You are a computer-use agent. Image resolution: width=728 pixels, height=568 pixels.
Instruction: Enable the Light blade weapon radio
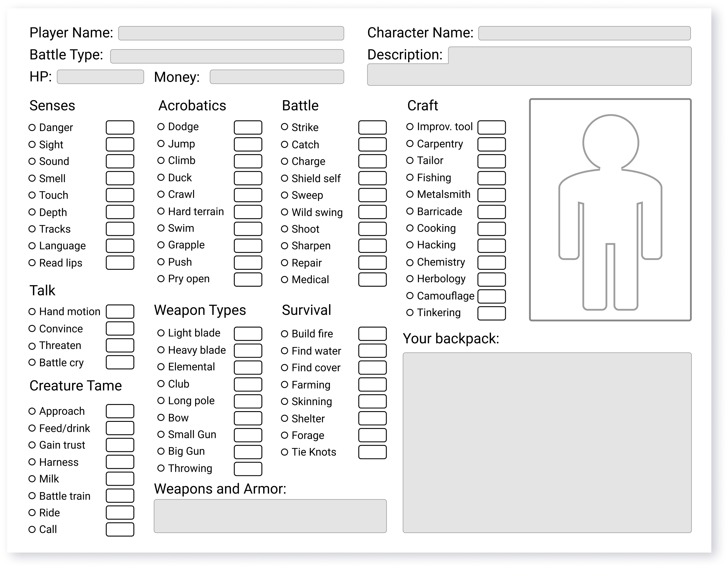(x=161, y=333)
